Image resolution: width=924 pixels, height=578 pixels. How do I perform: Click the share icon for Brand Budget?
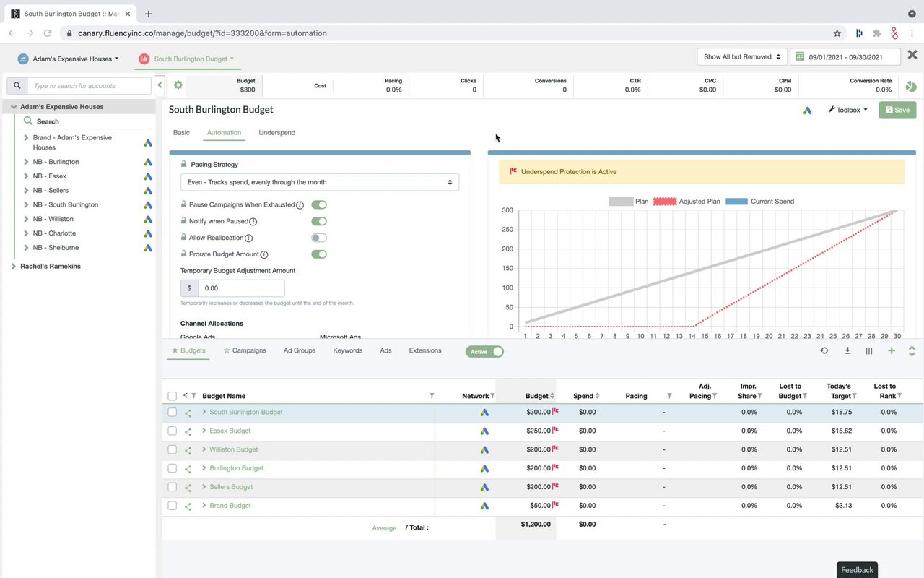(188, 506)
